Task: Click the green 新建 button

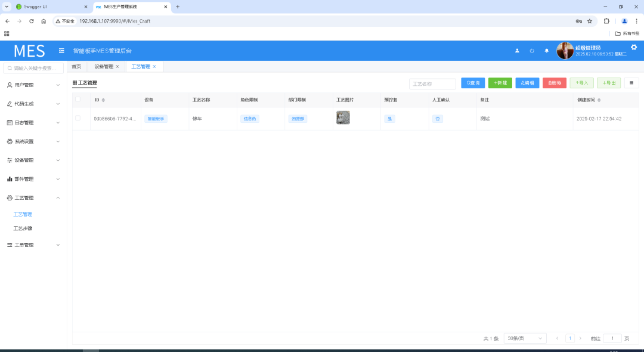Action: pyautogui.click(x=500, y=84)
